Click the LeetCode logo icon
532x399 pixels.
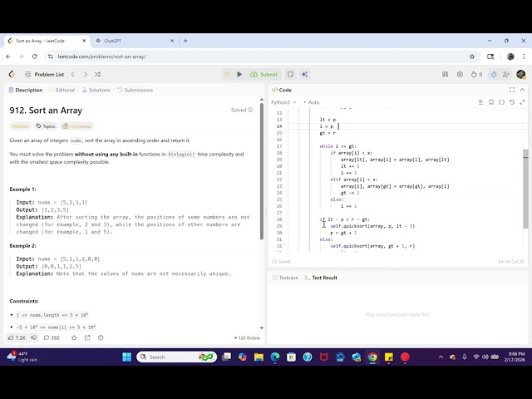(12, 74)
